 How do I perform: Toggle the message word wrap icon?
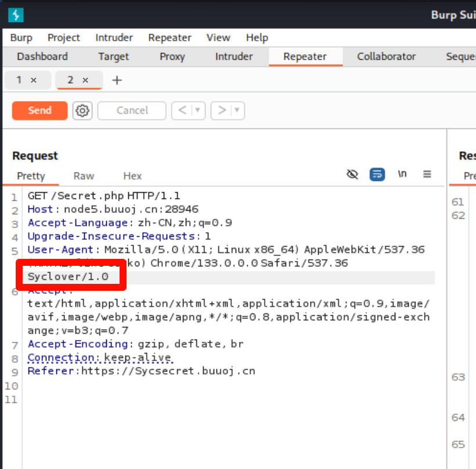point(377,174)
